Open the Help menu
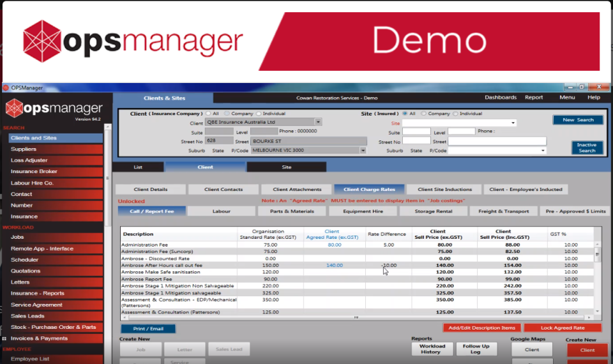 (593, 97)
